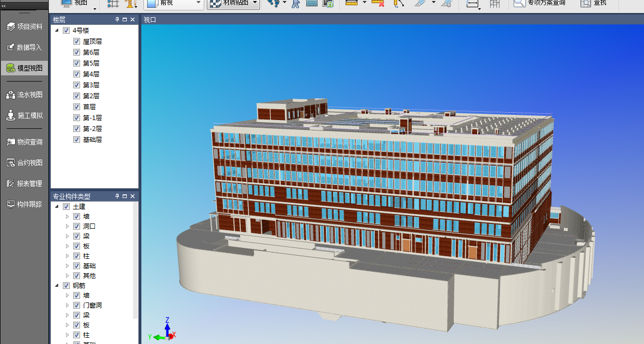Screen dimensions: 644x344
Task: Click the 构件跟踪 sidebar item
Action: 24,204
